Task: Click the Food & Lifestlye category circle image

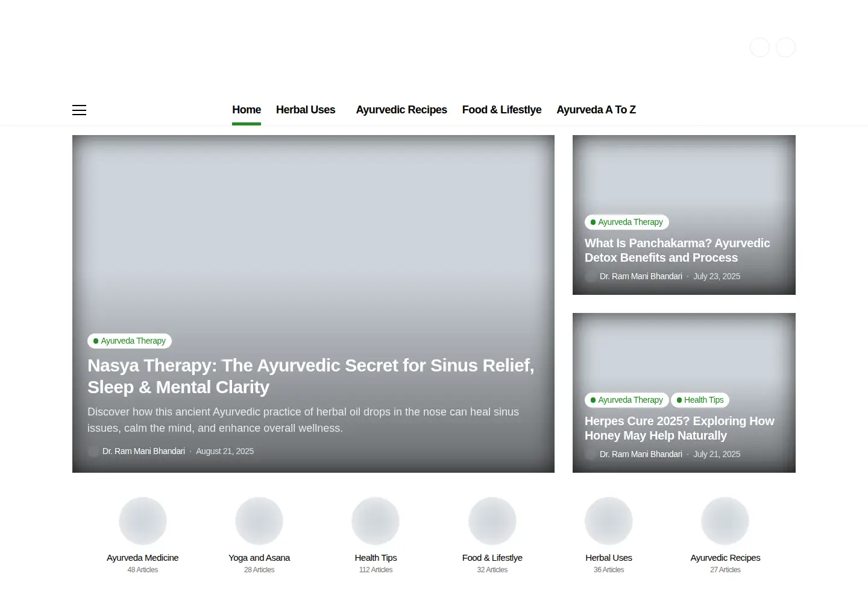Action: coord(492,521)
